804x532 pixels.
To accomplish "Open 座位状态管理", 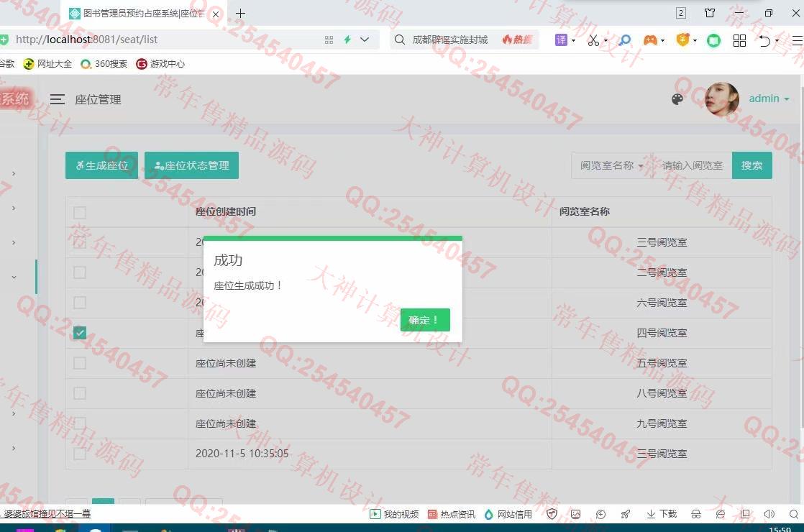I will 192,165.
